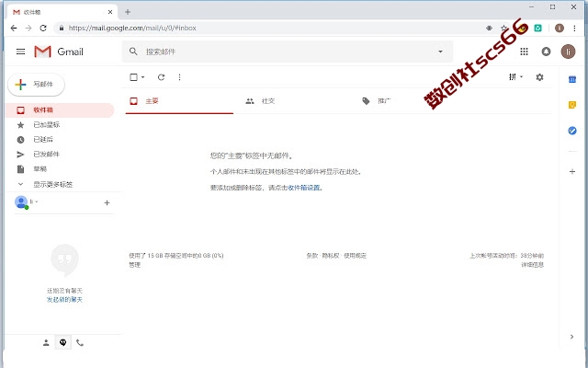Image resolution: width=588 pixels, height=368 pixels.
Task: Get add-ons with side panel plus
Action: tap(572, 172)
